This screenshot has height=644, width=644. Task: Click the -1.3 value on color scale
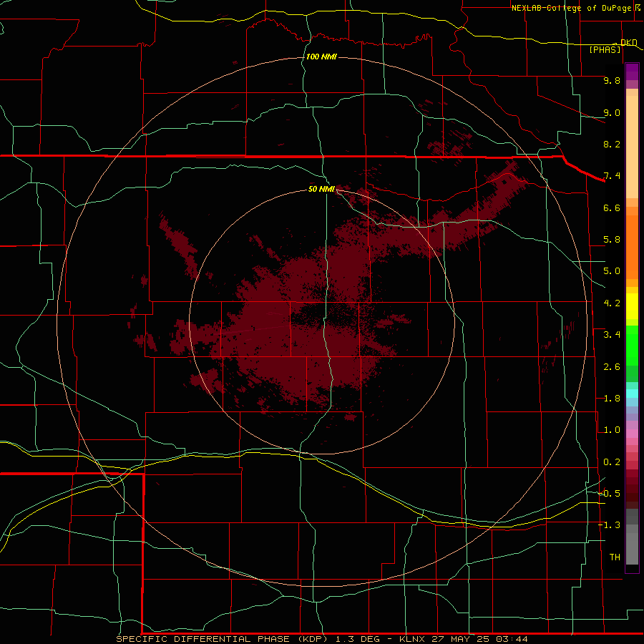click(610, 525)
